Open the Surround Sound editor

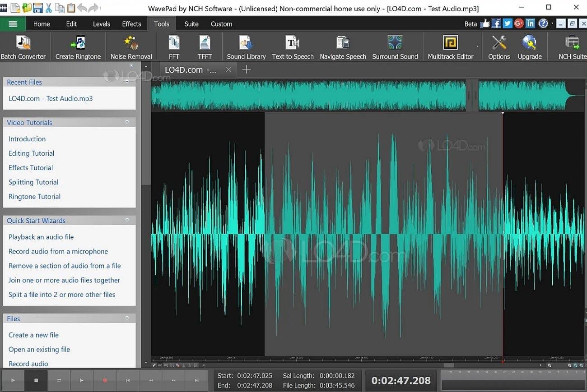click(x=395, y=47)
